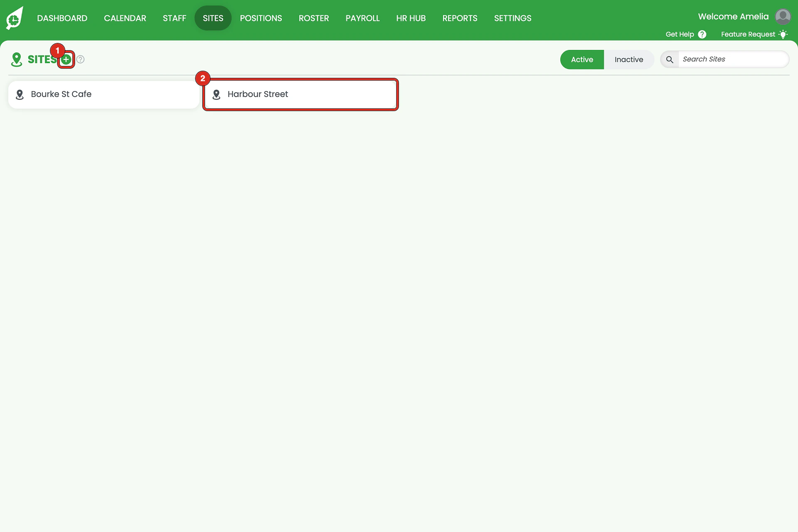Open the user profile avatar
The image size is (798, 532).
click(783, 17)
